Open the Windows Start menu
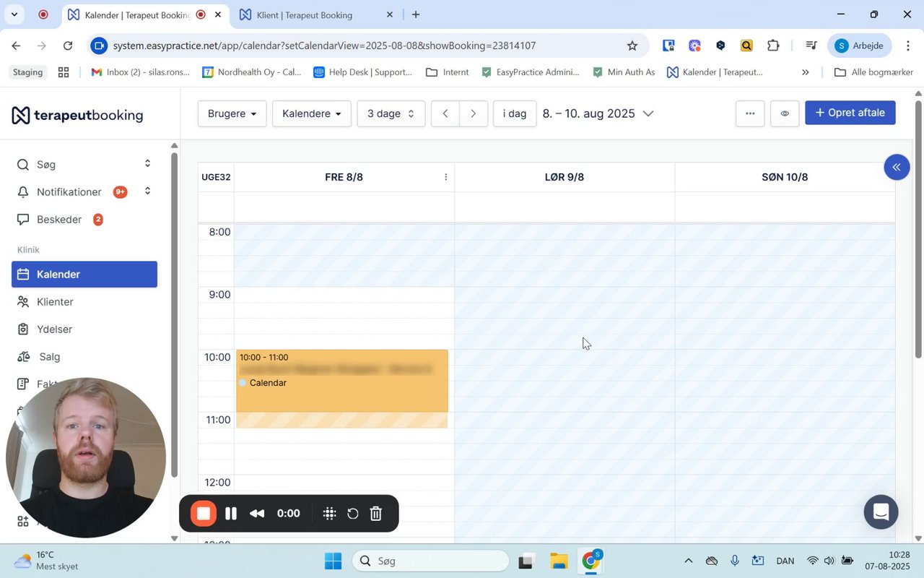 (333, 561)
